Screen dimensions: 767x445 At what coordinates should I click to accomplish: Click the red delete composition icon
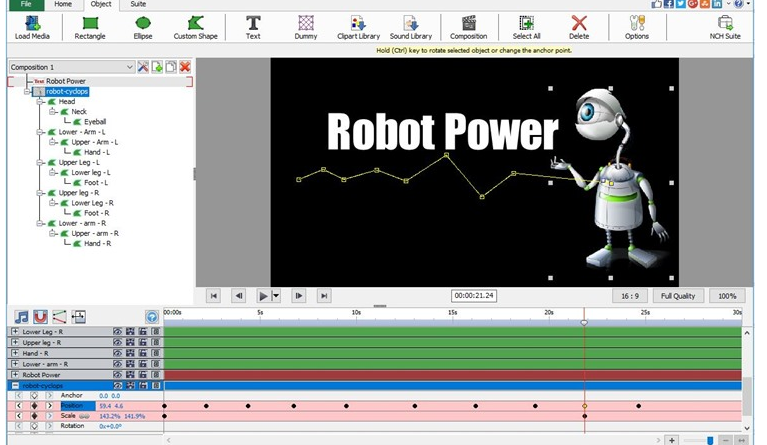click(185, 67)
